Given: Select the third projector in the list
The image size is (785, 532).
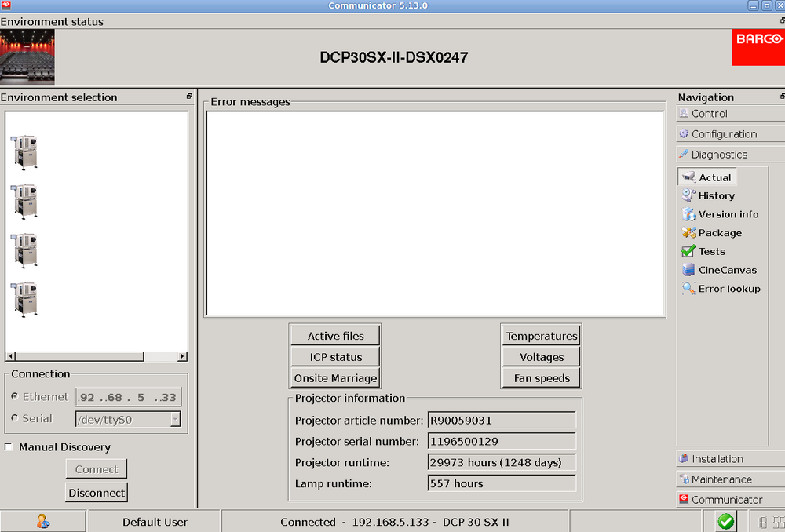Looking at the screenshot, I should [24, 250].
